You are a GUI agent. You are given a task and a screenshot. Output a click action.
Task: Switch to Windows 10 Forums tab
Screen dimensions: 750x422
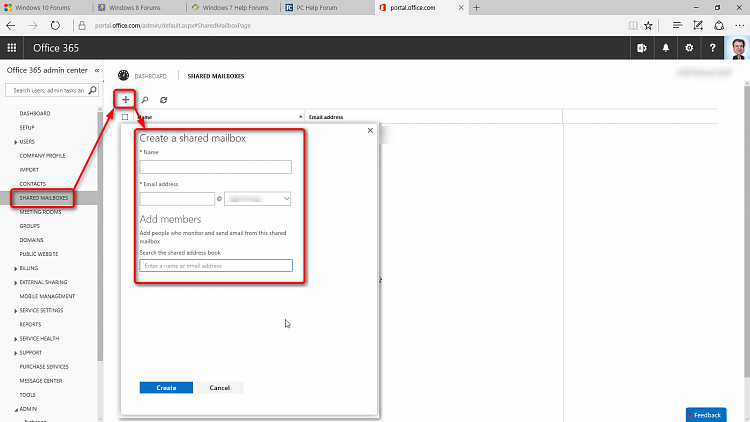click(42, 8)
